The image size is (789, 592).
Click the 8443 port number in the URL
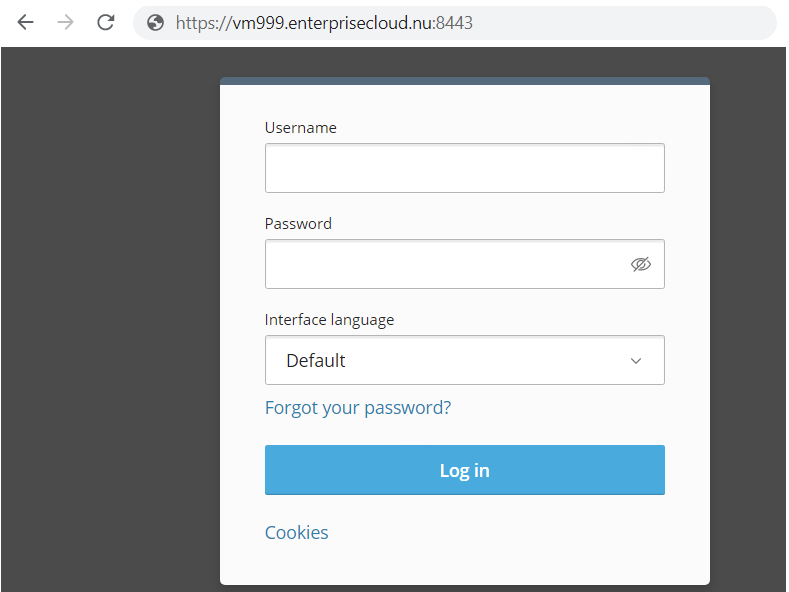[454, 23]
